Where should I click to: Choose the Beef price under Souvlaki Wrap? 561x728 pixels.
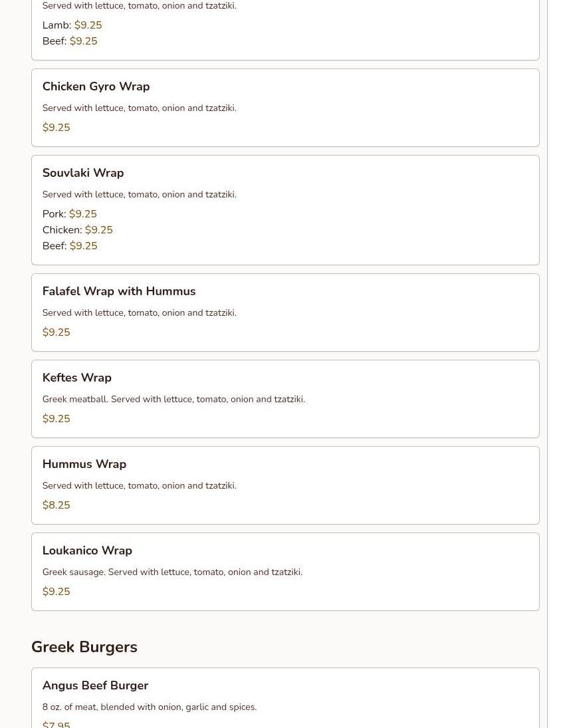click(x=83, y=246)
